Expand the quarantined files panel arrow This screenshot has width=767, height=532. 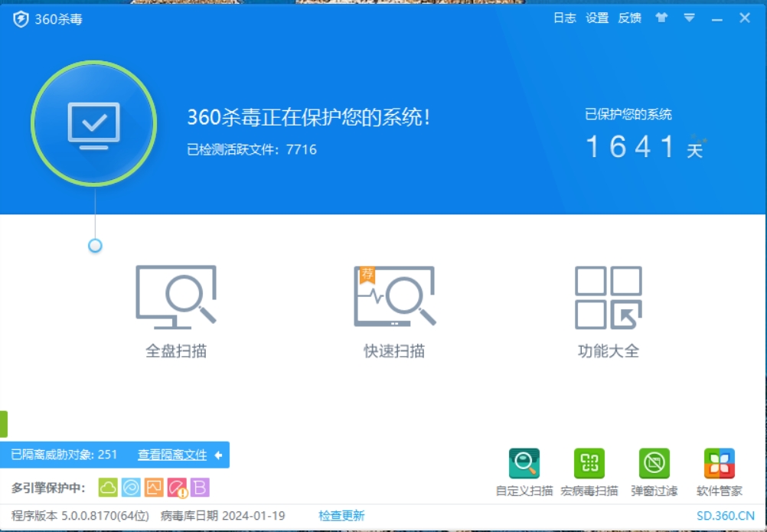click(x=219, y=455)
